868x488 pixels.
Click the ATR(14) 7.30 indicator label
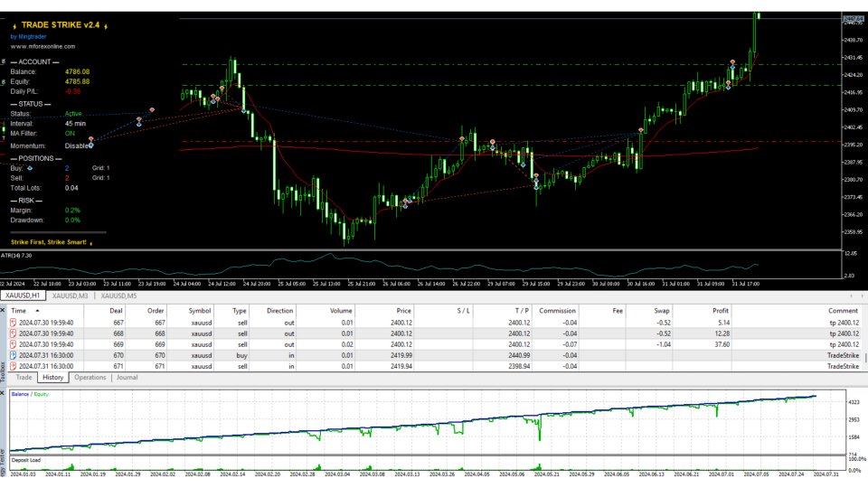coord(16,256)
